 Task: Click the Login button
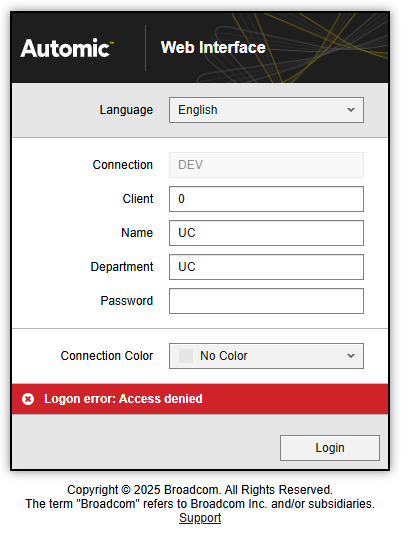(x=330, y=448)
